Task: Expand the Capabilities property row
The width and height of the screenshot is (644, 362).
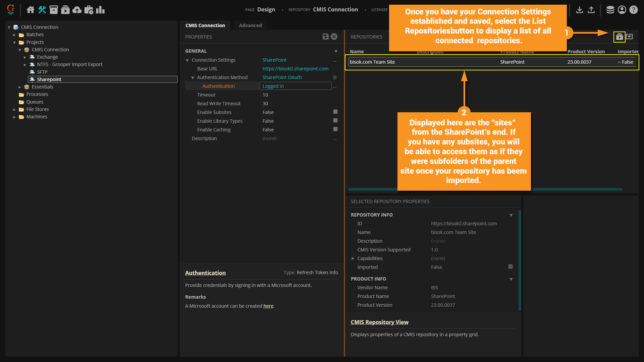Action: 353,258
